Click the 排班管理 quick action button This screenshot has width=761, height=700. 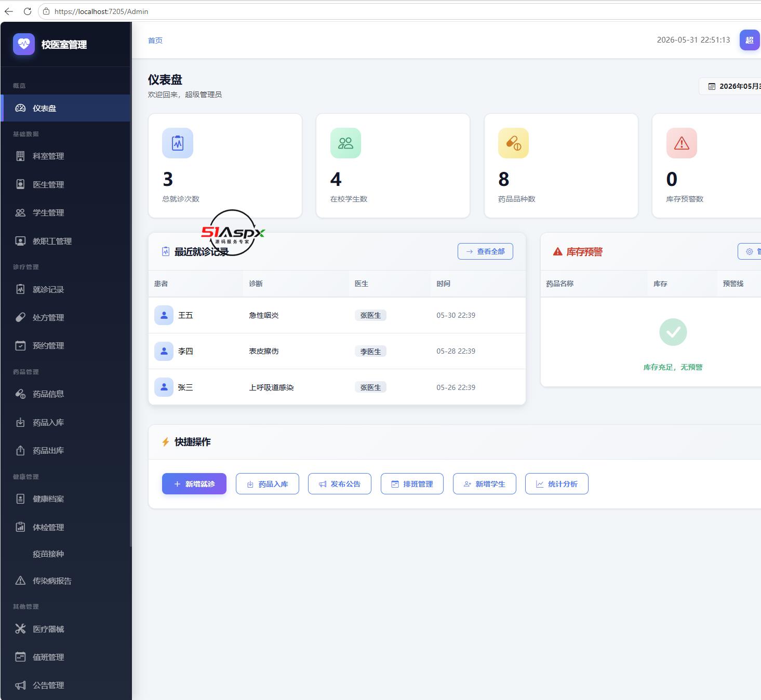coord(412,483)
